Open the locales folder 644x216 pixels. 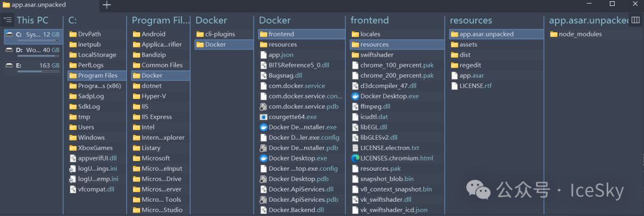pos(397,34)
